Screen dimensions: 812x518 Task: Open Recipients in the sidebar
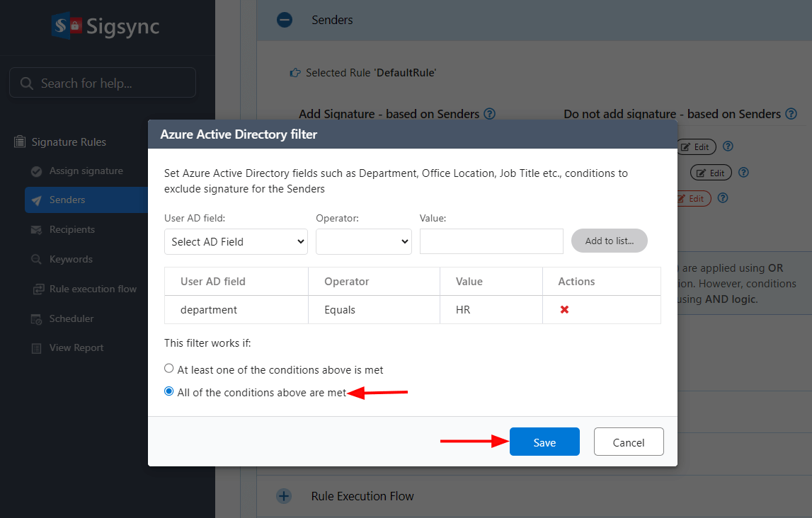[x=72, y=229]
